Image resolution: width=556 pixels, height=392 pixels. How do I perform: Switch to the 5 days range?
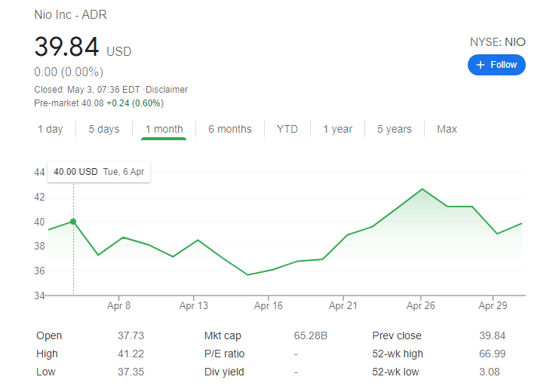click(x=104, y=129)
